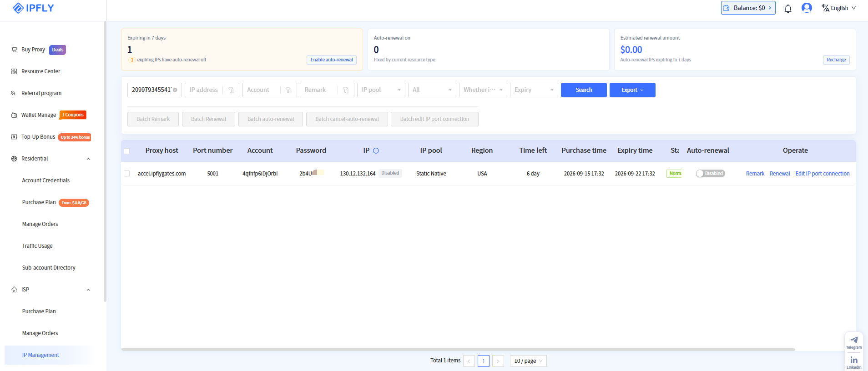Click the info icon beside IP column header
The height and width of the screenshot is (371, 868).
(376, 150)
